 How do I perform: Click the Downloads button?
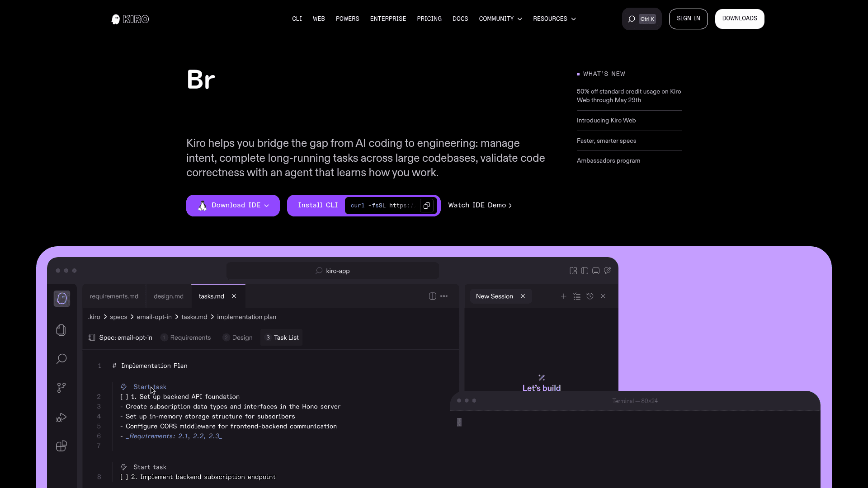pos(740,19)
